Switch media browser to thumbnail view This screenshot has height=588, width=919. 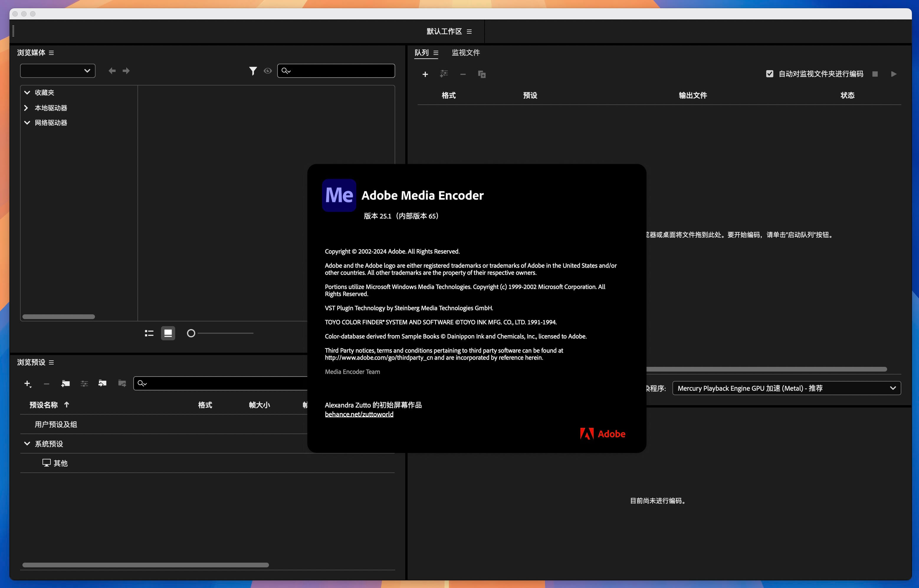point(168,333)
